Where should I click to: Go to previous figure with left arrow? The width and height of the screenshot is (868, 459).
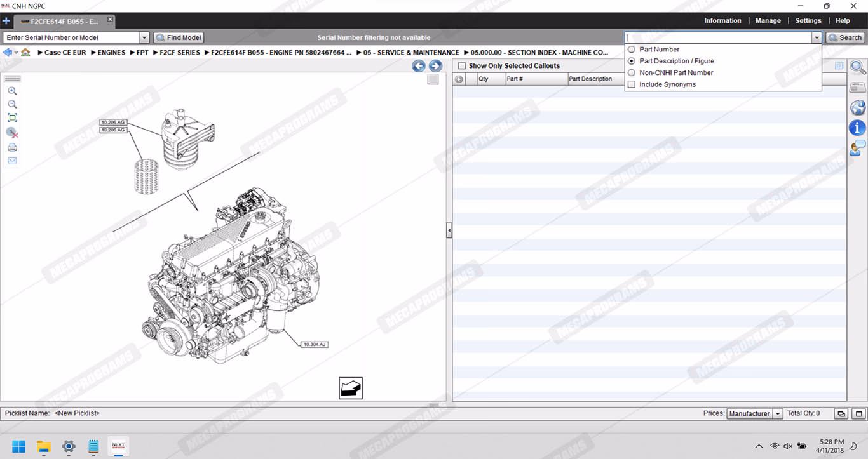[x=418, y=65]
